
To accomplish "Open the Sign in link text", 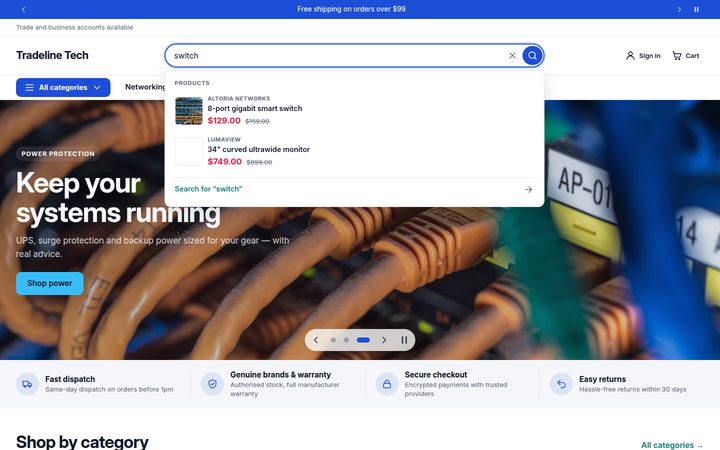I will [x=649, y=56].
